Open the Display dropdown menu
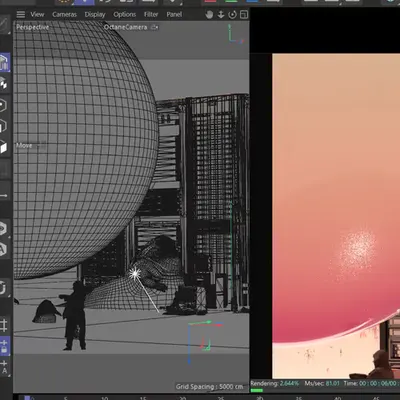The image size is (400, 400). click(95, 15)
